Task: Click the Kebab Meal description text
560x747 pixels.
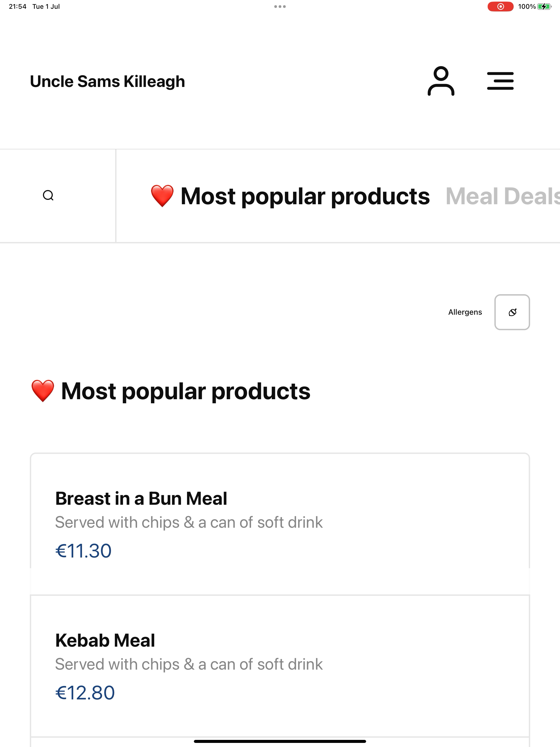Action: click(x=189, y=664)
